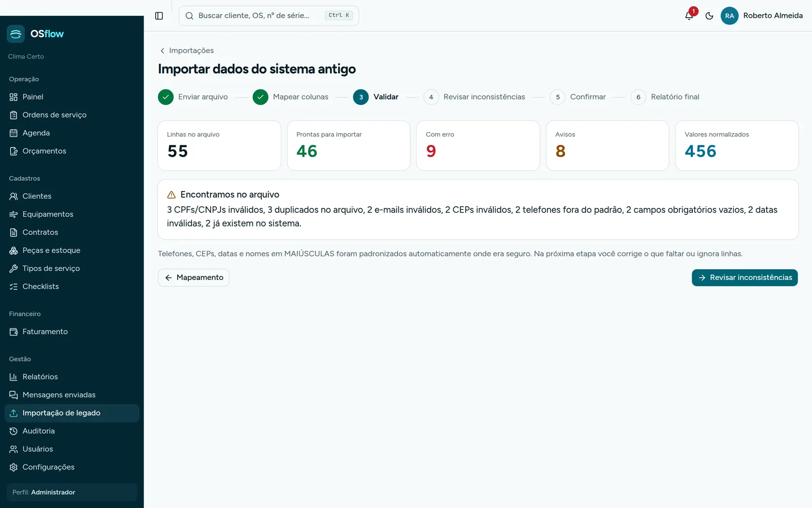Open Orçamentos in the sidebar
This screenshot has width=812, height=508.
[72, 151]
